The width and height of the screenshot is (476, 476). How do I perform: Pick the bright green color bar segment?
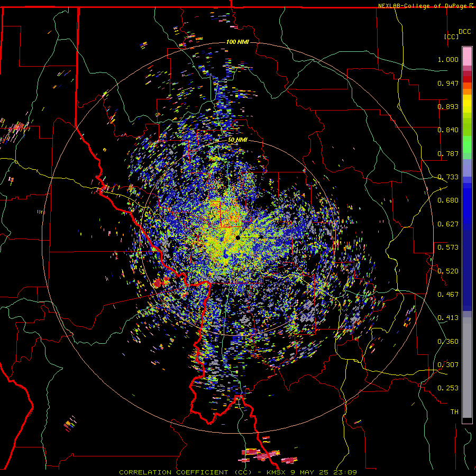[x=467, y=144]
